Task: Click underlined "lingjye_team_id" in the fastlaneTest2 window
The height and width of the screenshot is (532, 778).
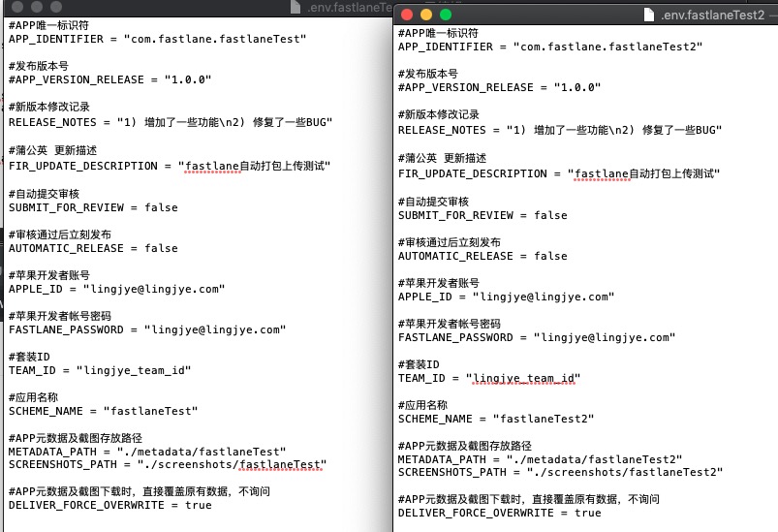Action: 523,379
